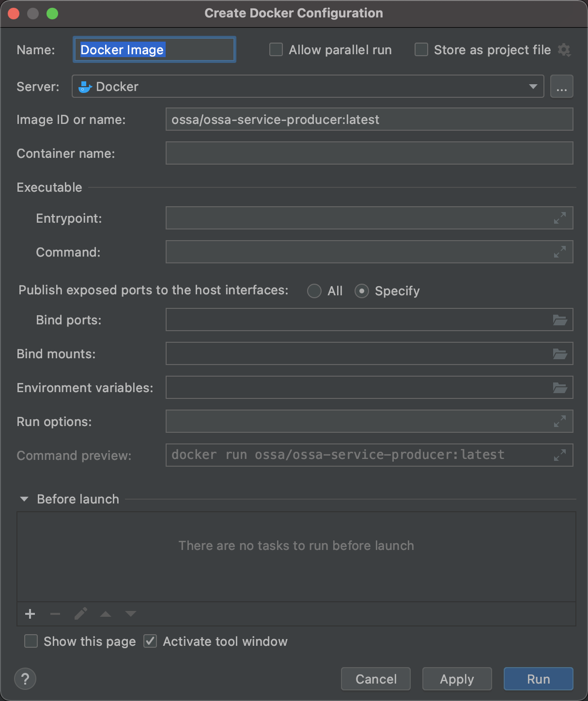Screen dimensions: 588x701
Task: Click the Docker whale icon in Server field
Action: click(x=85, y=87)
